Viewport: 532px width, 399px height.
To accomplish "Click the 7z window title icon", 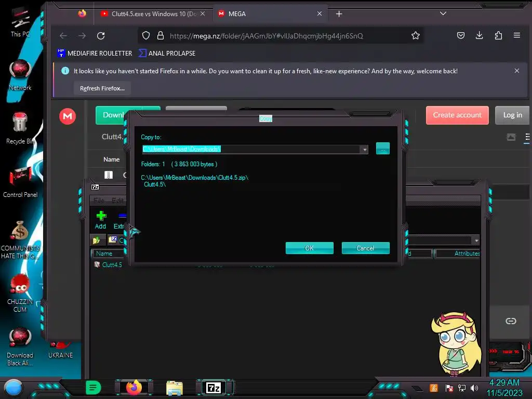I will coord(96,187).
